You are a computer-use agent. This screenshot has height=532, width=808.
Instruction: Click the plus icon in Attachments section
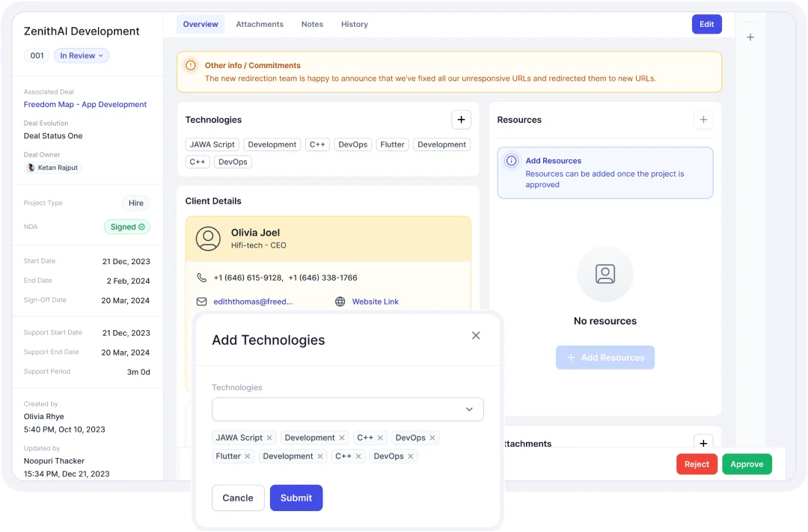pyautogui.click(x=703, y=443)
